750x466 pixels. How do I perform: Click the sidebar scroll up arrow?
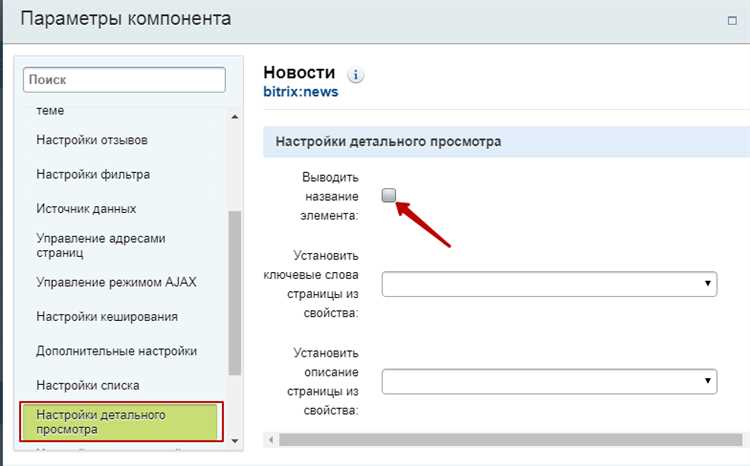click(235, 117)
